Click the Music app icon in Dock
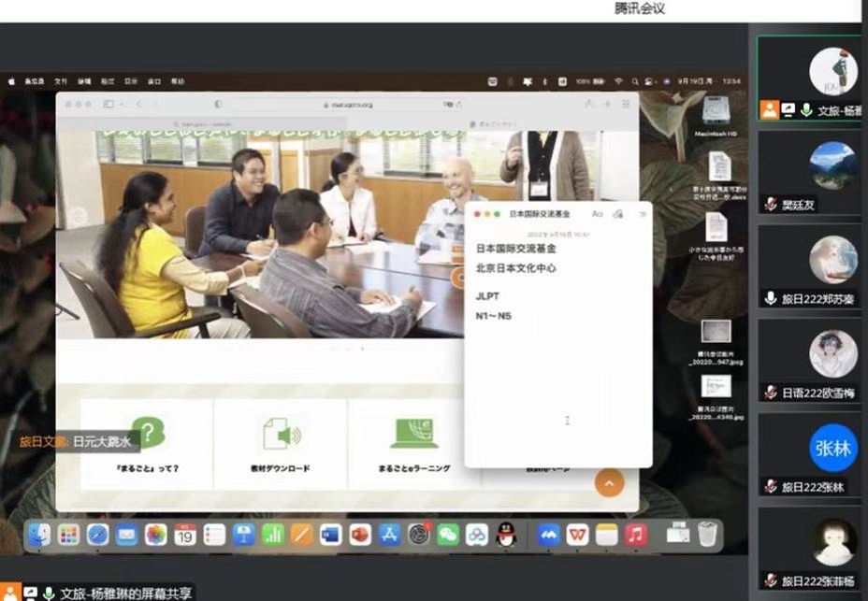 coord(636,535)
